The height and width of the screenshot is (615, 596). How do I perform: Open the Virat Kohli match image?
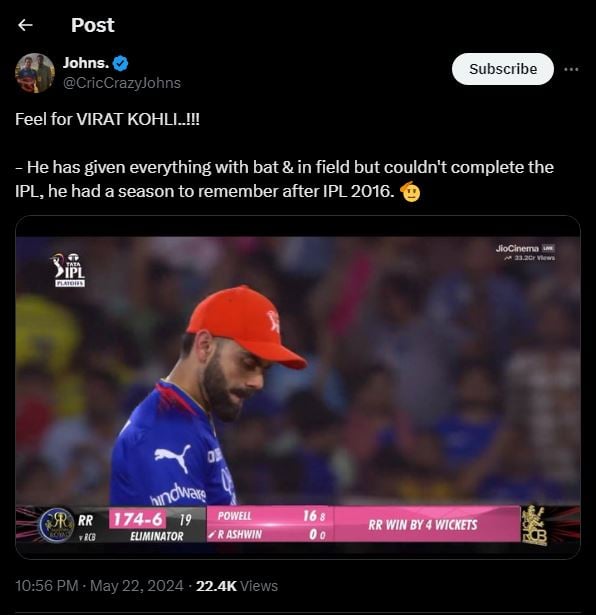click(x=298, y=387)
